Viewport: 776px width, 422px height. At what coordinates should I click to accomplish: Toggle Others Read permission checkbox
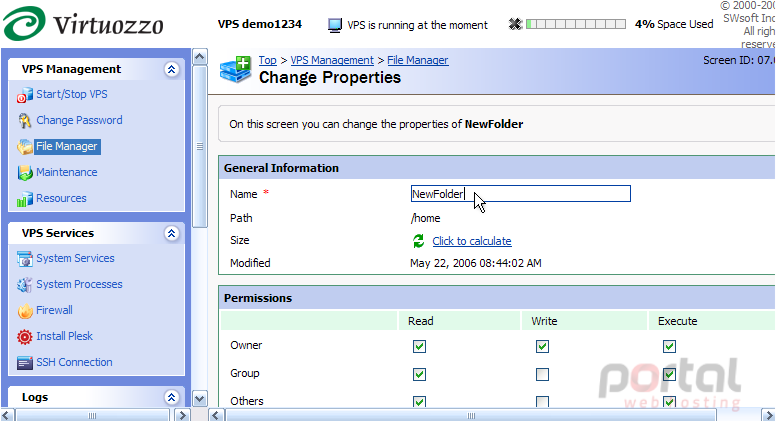pos(419,401)
